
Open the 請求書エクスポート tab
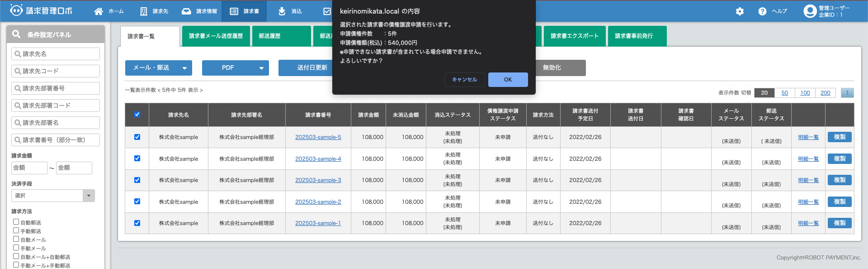[574, 36]
